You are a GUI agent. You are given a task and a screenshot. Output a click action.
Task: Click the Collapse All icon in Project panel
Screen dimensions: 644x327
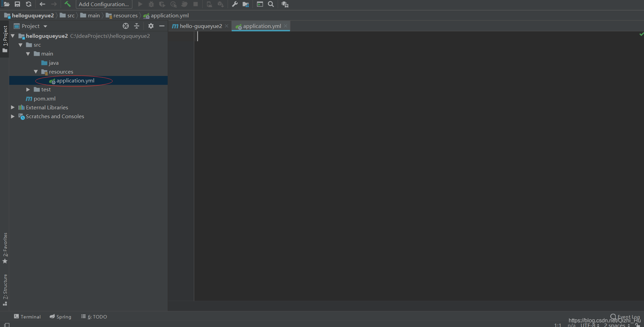[137, 26]
